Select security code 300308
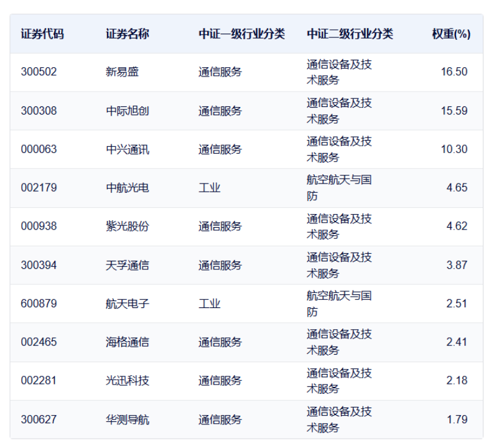489x448 pixels. 39,111
